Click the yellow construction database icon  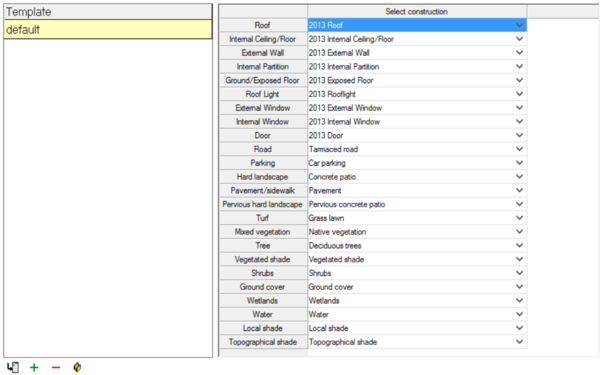tap(77, 367)
